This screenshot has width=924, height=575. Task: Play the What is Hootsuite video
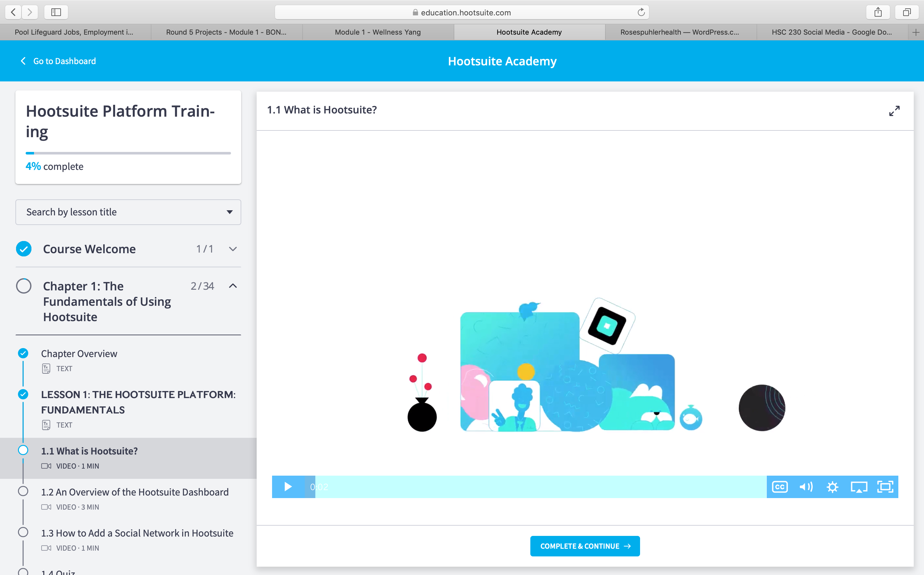tap(288, 487)
